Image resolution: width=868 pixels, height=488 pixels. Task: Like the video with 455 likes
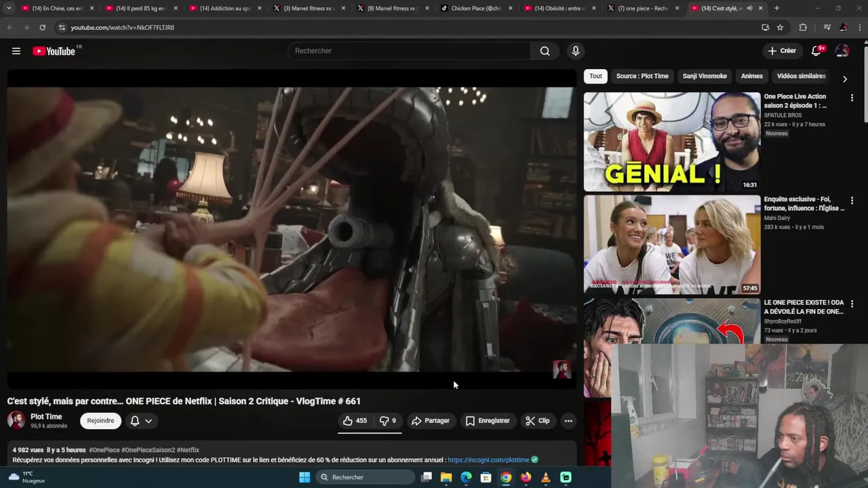(x=355, y=421)
